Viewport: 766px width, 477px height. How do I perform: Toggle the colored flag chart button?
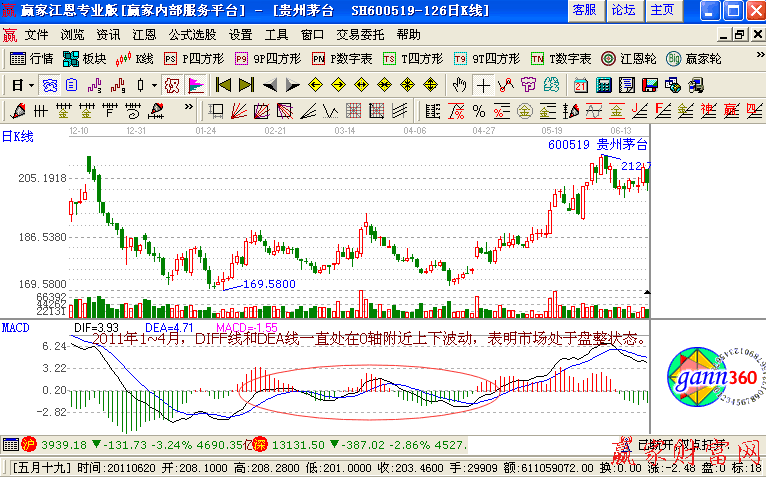(194, 85)
